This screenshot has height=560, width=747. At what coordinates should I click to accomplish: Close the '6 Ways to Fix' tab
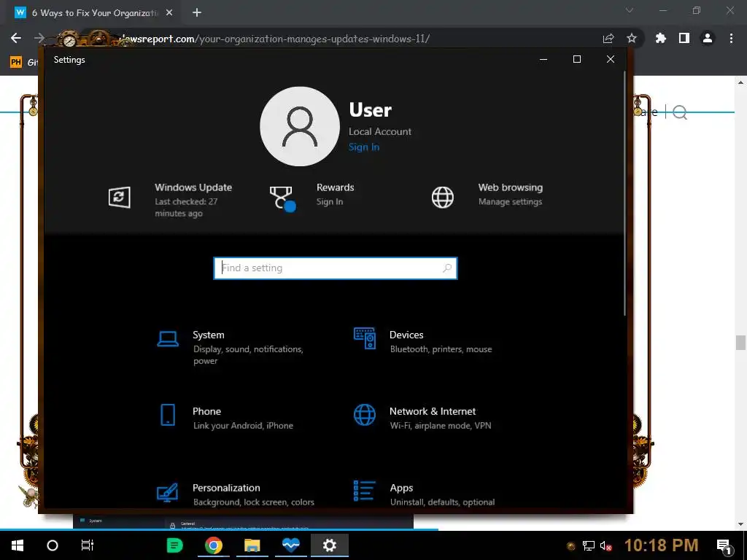[x=169, y=13]
